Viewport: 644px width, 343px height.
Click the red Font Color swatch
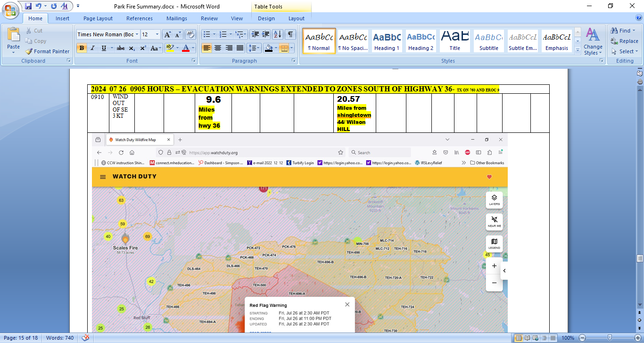(x=186, y=48)
